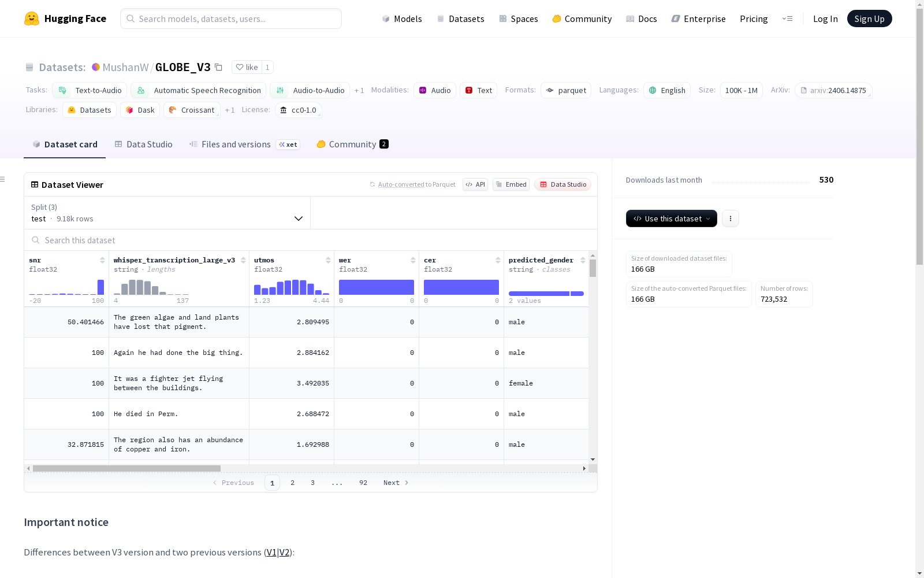Open Community in the top navigation
Viewport: 924px width, 578px height.
tap(582, 18)
